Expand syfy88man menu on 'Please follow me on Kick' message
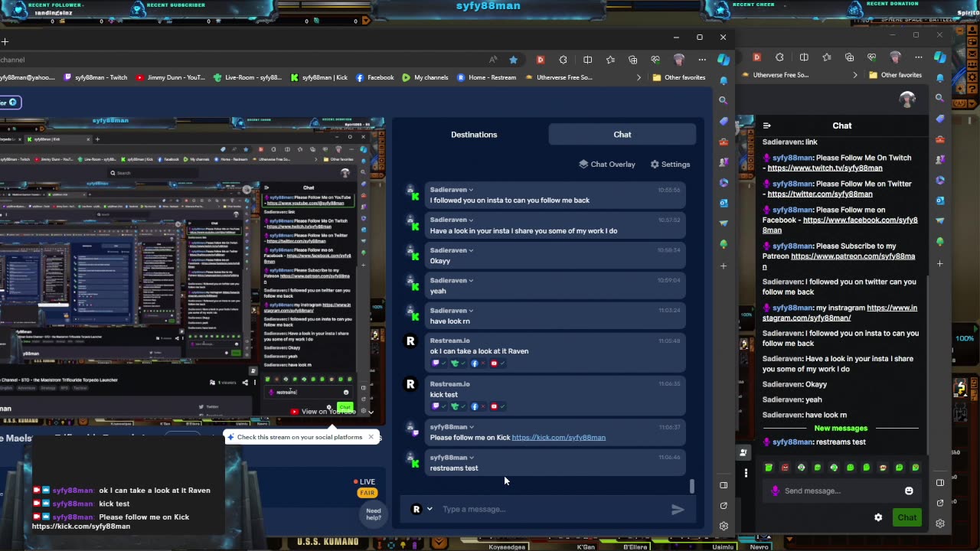 click(471, 427)
